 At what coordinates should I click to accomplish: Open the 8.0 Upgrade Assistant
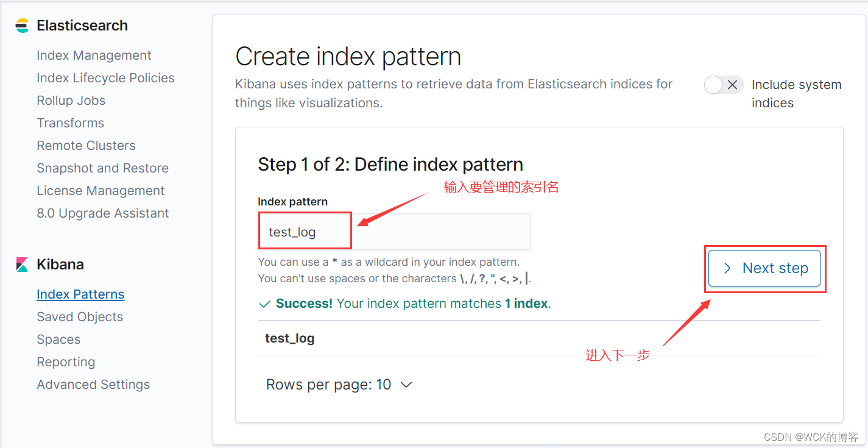[102, 213]
